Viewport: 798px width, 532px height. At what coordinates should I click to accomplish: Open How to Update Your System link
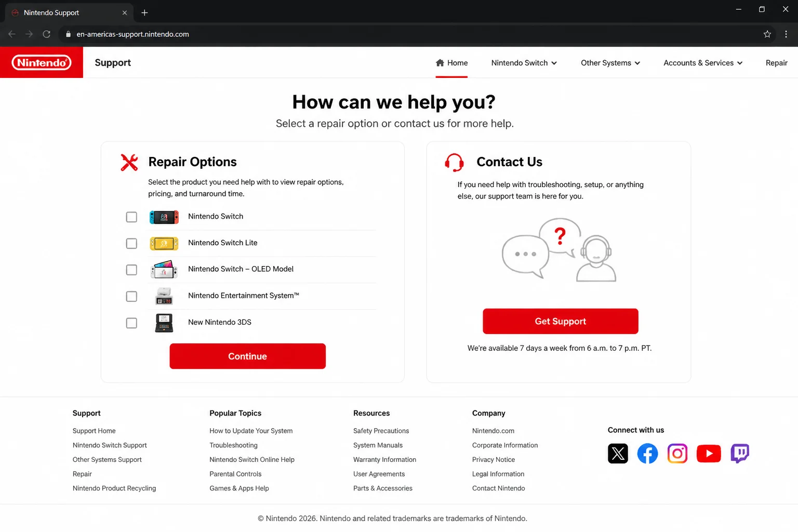click(251, 431)
